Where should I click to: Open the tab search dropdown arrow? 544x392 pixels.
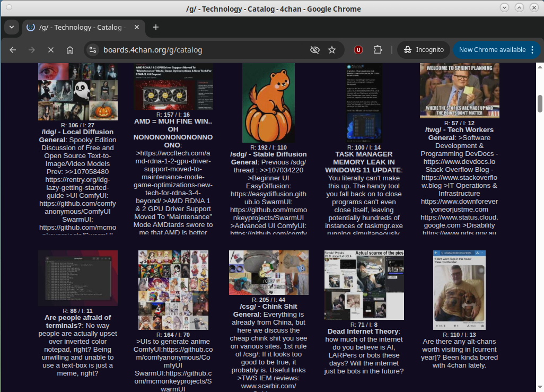point(12,27)
